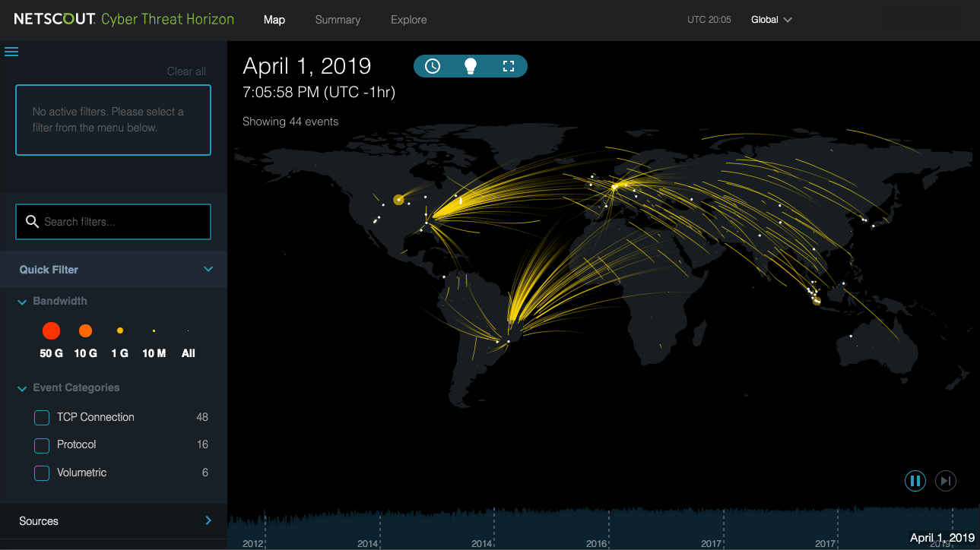
Task: Choose the 1 G bandwidth filter dot
Action: point(120,330)
